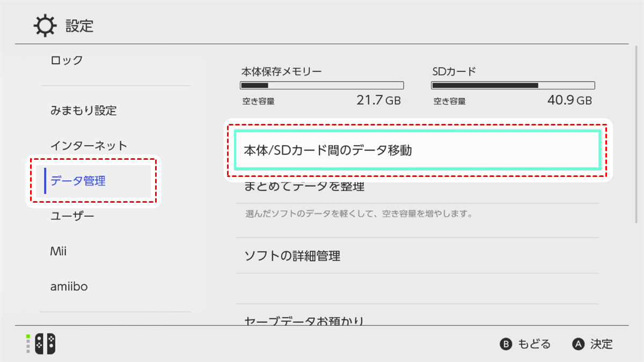
Task: Open ソフトの詳細管理
Action: (x=417, y=256)
